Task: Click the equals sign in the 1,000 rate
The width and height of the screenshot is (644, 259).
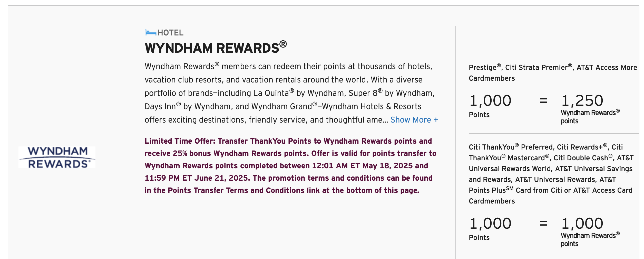Action: coord(543,224)
